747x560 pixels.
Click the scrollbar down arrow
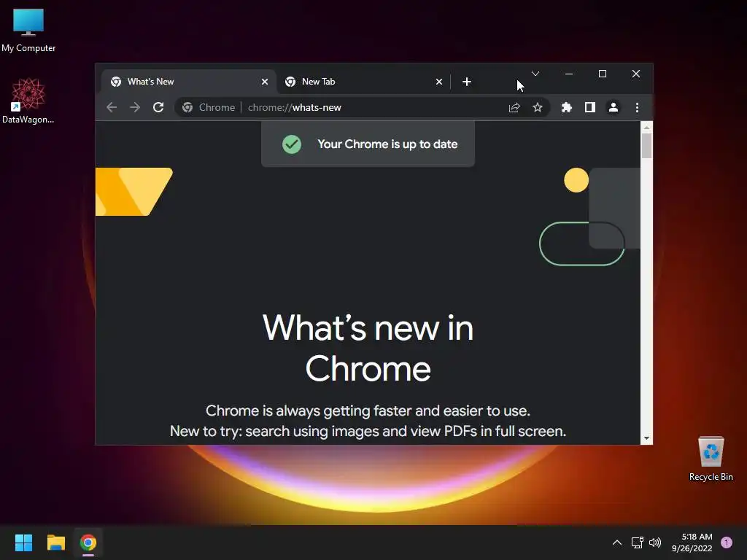(646, 438)
